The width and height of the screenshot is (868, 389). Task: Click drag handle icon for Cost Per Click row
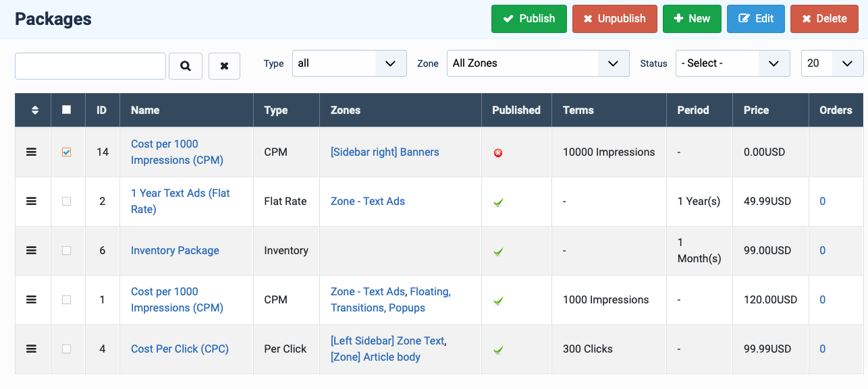pyautogui.click(x=31, y=349)
